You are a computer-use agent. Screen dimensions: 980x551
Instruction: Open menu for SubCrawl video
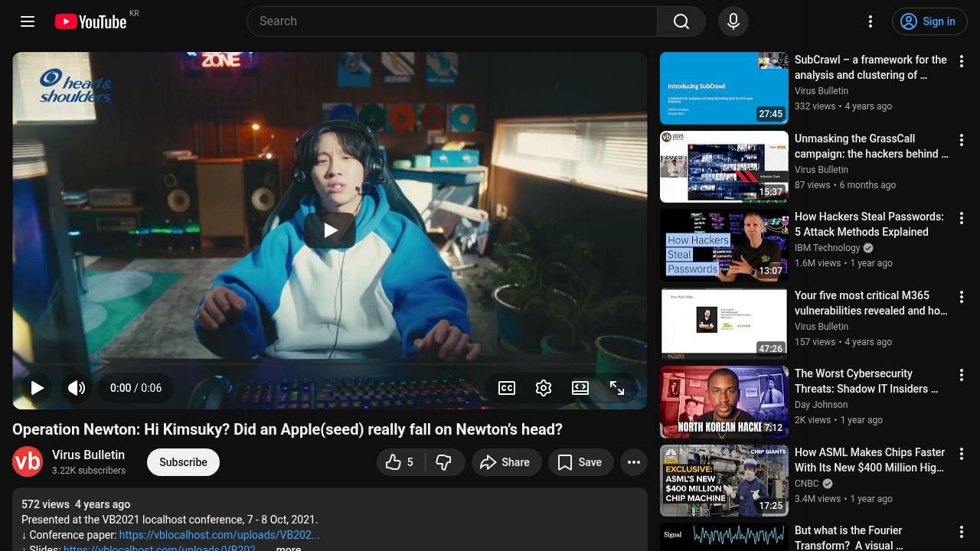click(x=962, y=61)
